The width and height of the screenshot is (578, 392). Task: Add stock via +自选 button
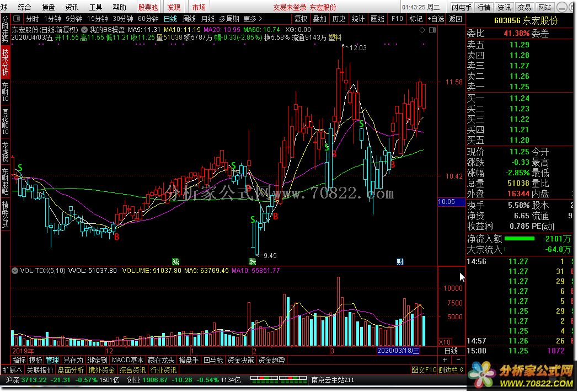pyautogui.click(x=436, y=19)
